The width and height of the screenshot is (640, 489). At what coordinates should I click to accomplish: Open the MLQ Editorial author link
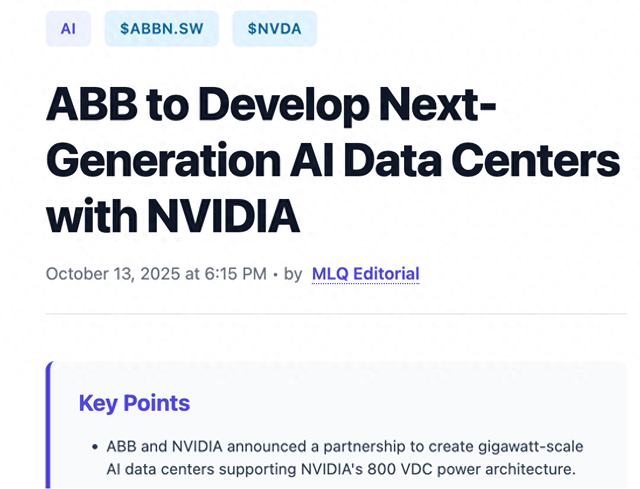point(365,273)
